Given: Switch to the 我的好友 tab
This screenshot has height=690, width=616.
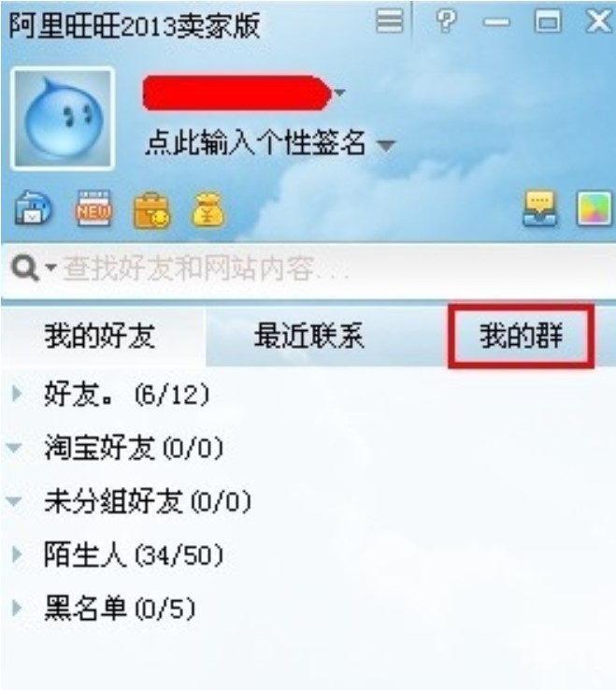Looking at the screenshot, I should 100,336.
